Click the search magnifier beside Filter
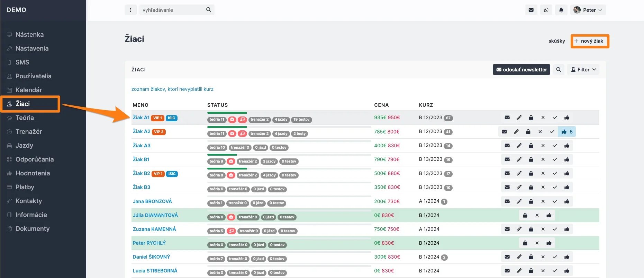This screenshot has width=644, height=278. [x=559, y=70]
